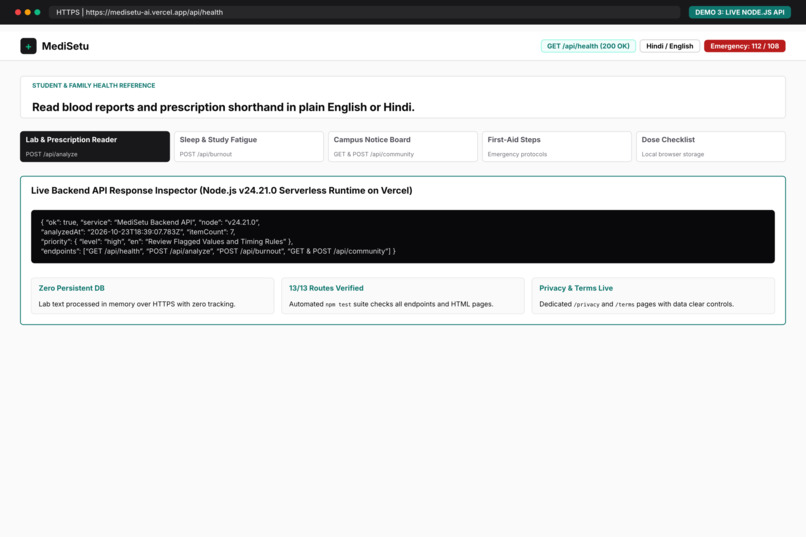
Task: Click the STUDENT & FAMILY HEALTH REFERENCE label
Action: click(94, 86)
